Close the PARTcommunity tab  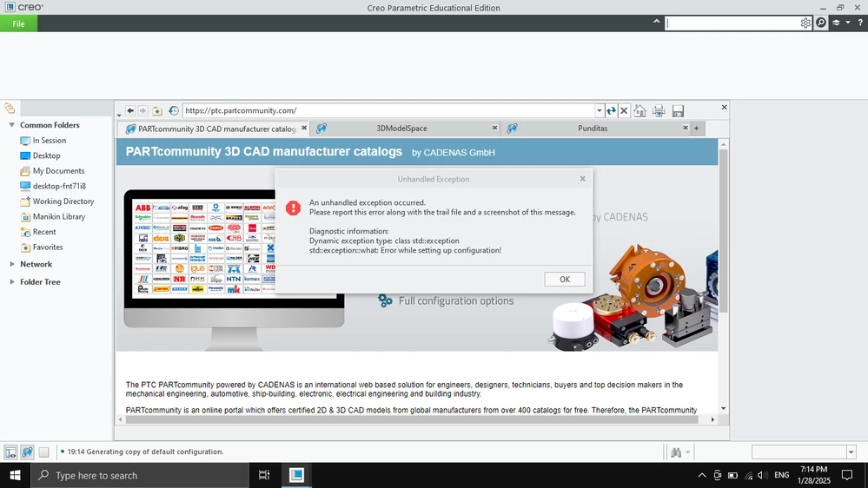click(304, 128)
